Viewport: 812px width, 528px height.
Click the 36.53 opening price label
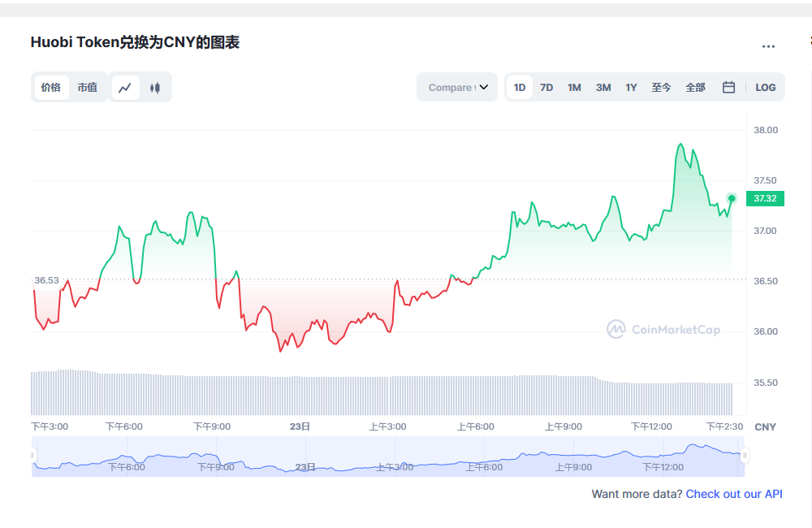click(46, 280)
